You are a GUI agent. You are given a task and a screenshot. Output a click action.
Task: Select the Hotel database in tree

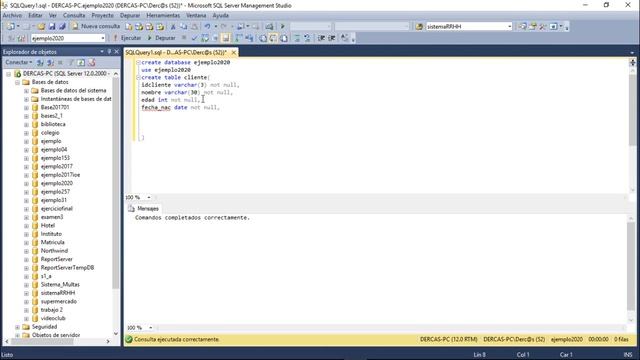[x=47, y=226]
